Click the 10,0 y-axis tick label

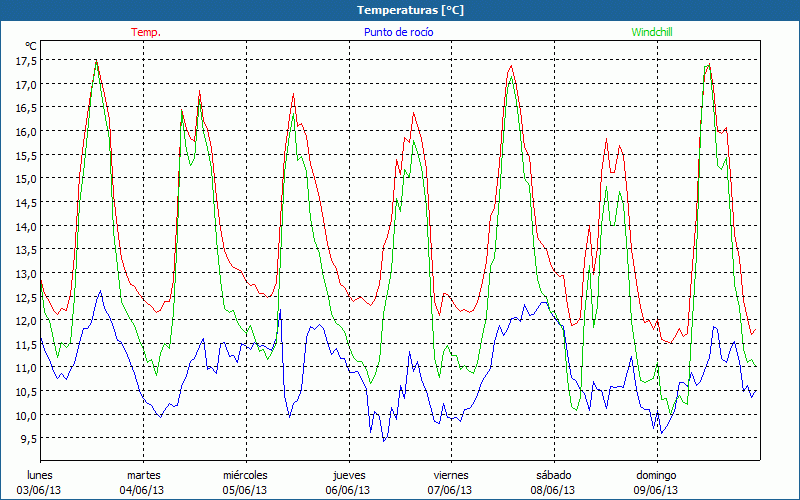(x=26, y=415)
